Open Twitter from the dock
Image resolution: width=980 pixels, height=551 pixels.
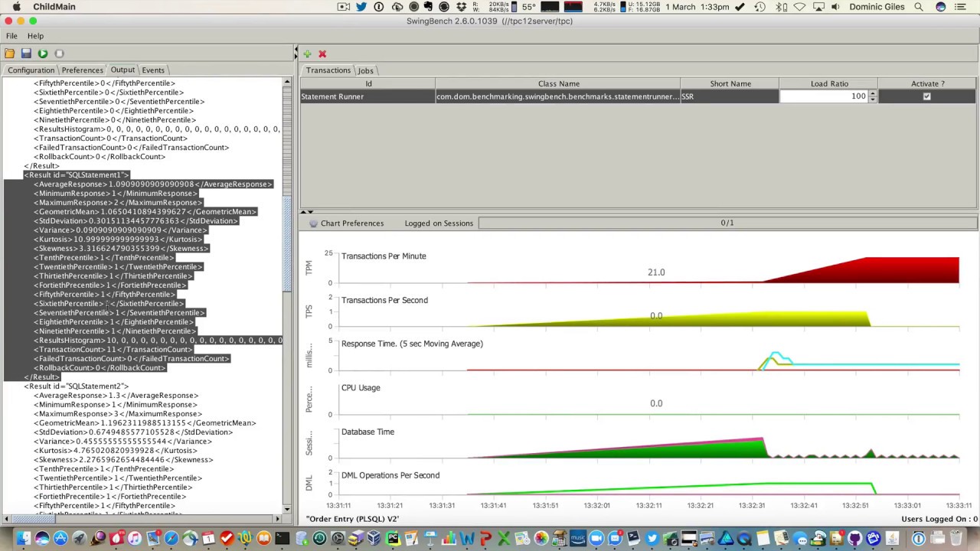(652, 538)
